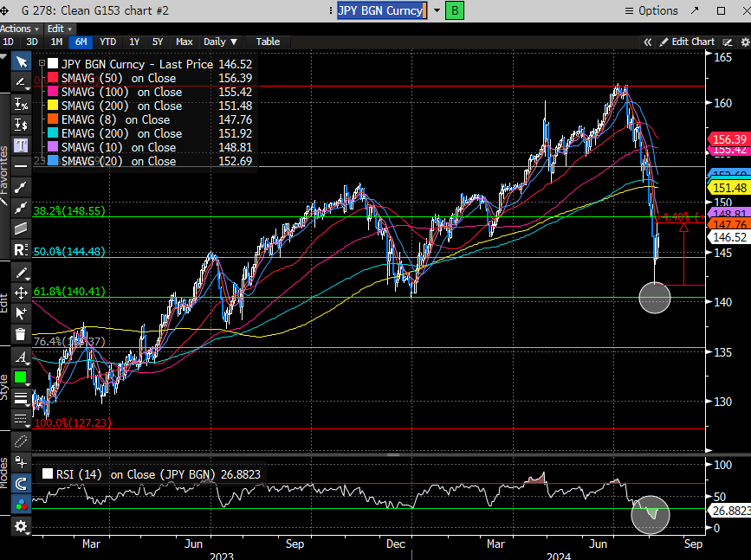Click the crosshair move icon in title bar

pyautogui.click(x=4, y=10)
